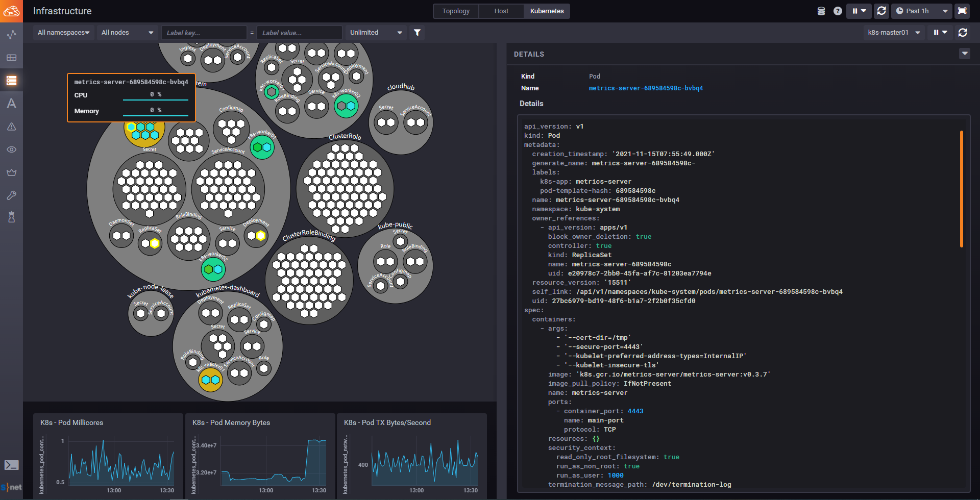Refresh the k8s-master01 view

[963, 33]
